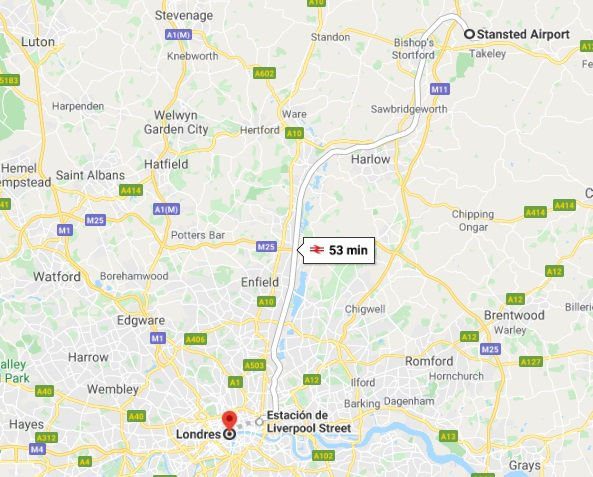Select the Harlow town label
This screenshot has width=593, height=477.
(370, 159)
